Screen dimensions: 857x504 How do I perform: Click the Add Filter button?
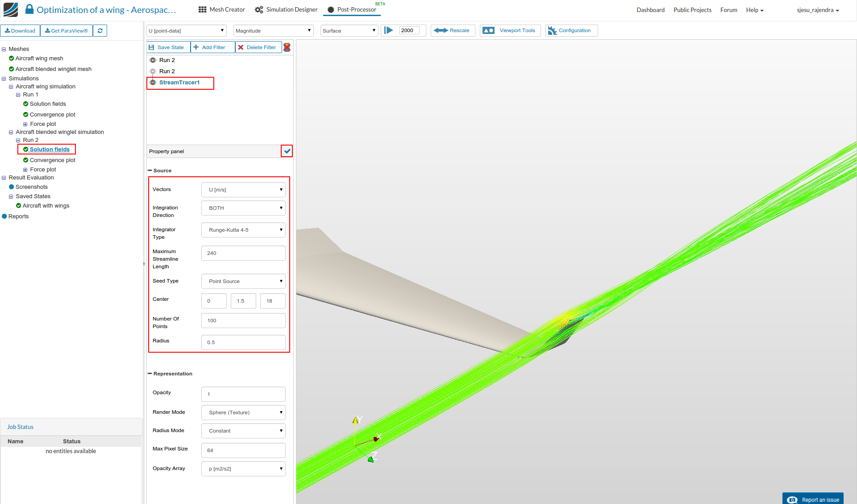coord(210,47)
